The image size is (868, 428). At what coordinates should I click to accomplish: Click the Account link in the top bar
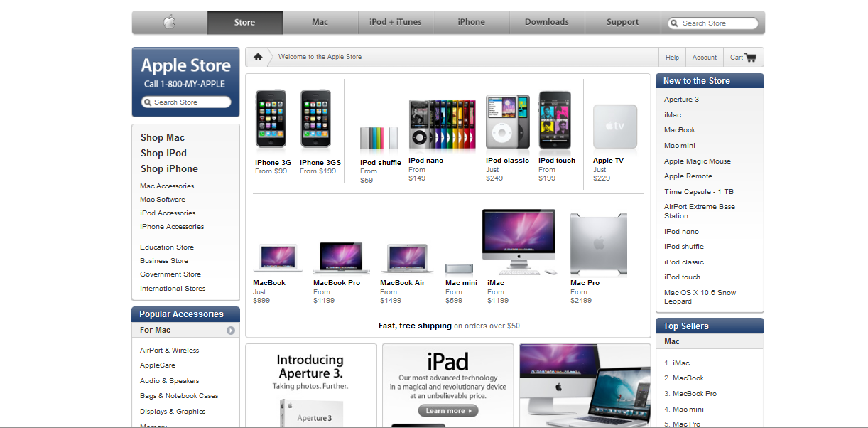click(704, 57)
